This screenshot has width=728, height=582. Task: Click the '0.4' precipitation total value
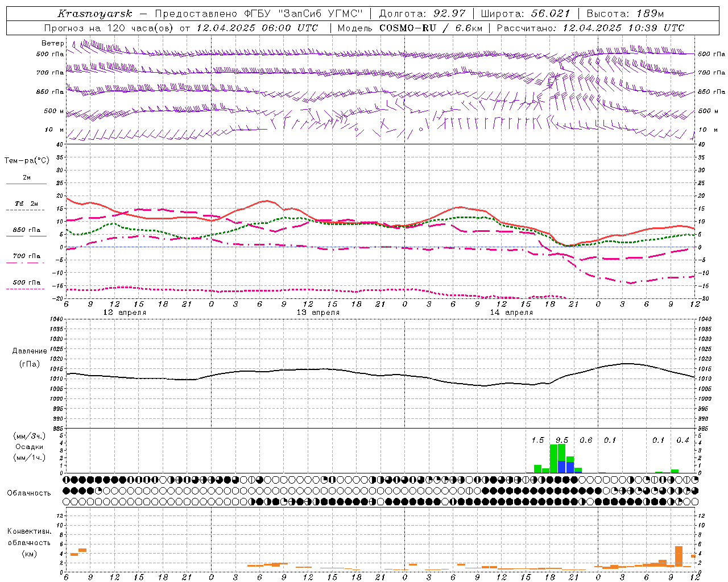tap(682, 440)
